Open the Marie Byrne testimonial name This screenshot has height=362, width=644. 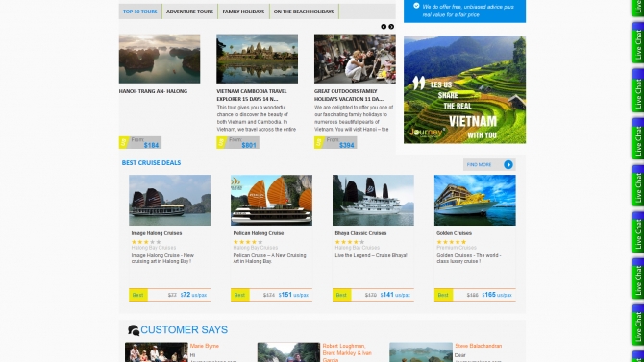point(205,346)
